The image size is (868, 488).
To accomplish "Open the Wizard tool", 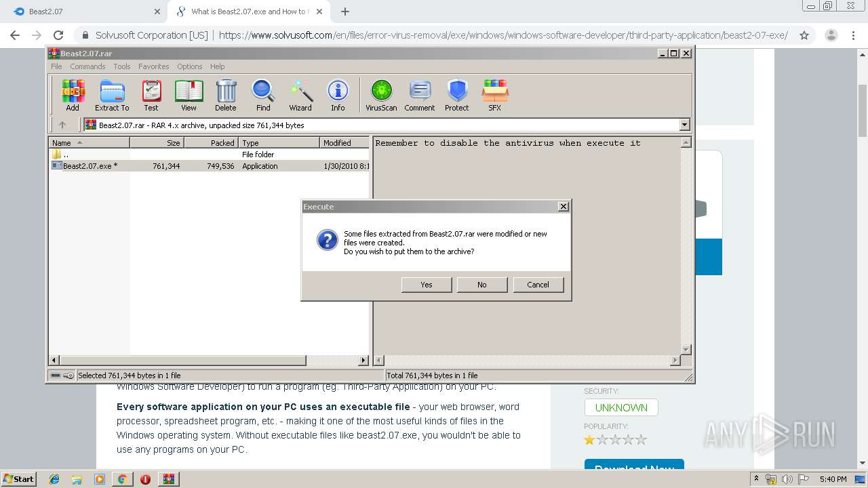I will [300, 95].
